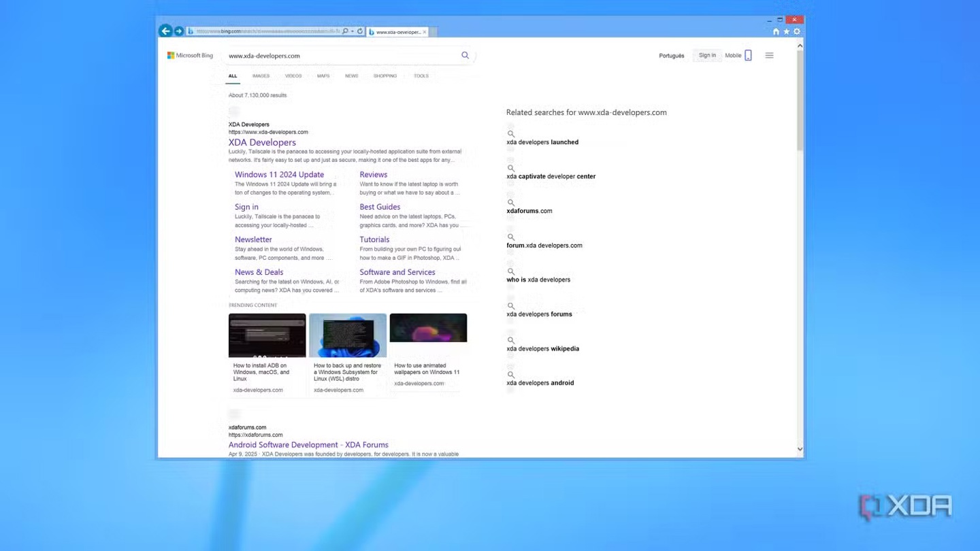980x551 pixels.
Task: Open the XDA Developers result link
Action: click(x=262, y=142)
